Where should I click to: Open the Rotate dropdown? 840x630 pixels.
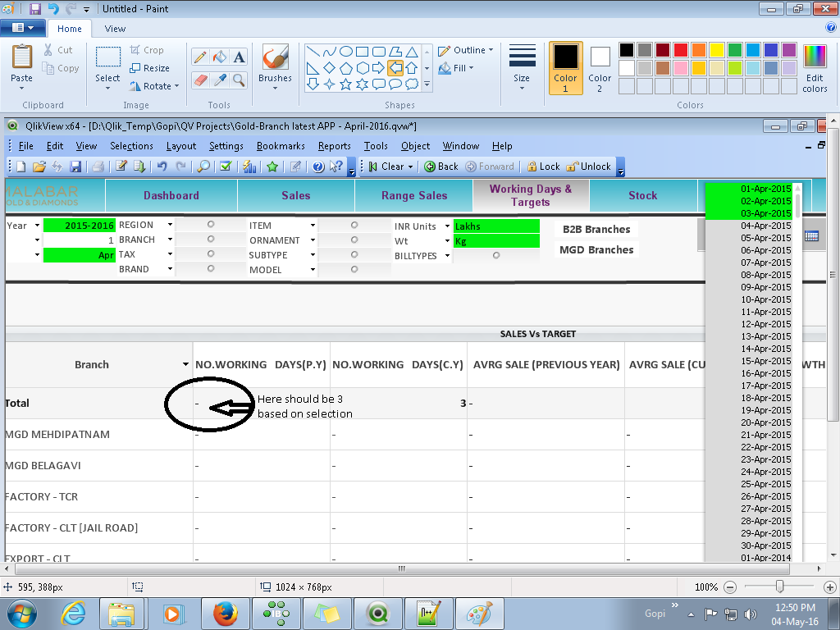tap(155, 86)
